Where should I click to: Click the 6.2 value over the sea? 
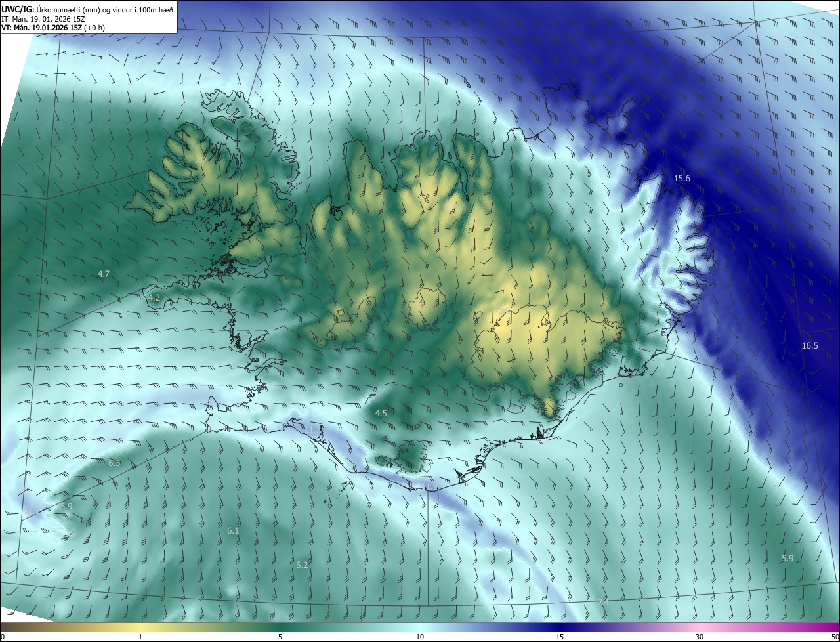[x=302, y=565]
